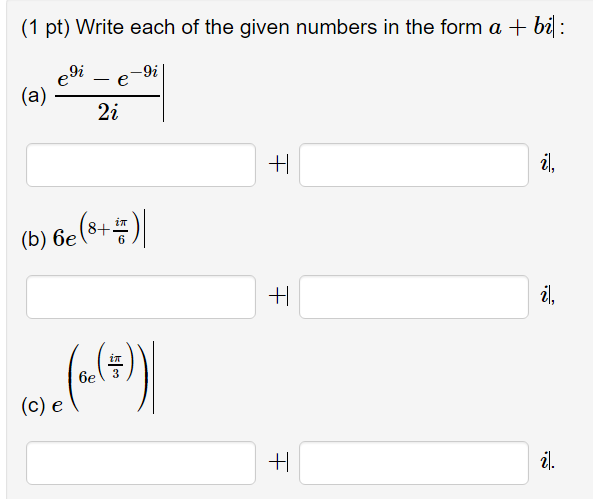Viewport: 593px width, 499px height.
Task: Click the real part field for (a)
Action: pyautogui.click(x=141, y=165)
